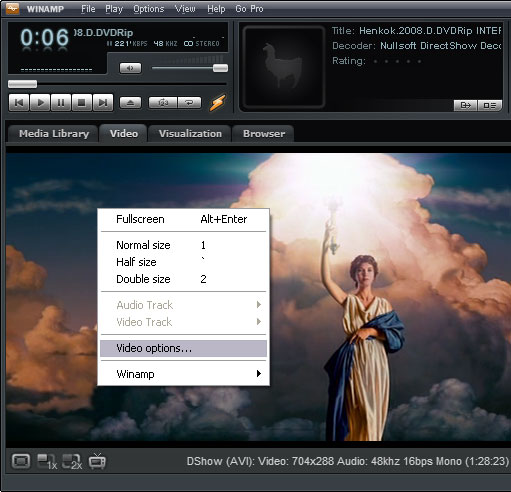This screenshot has height=492, width=511.
Task: Stop playback with the Stop button
Action: (82, 102)
